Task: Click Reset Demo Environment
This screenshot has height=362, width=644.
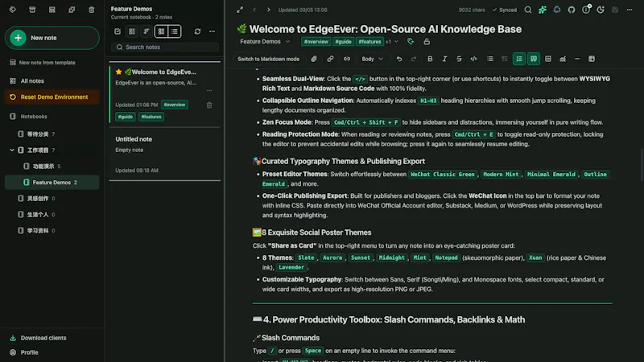Action: point(52,97)
